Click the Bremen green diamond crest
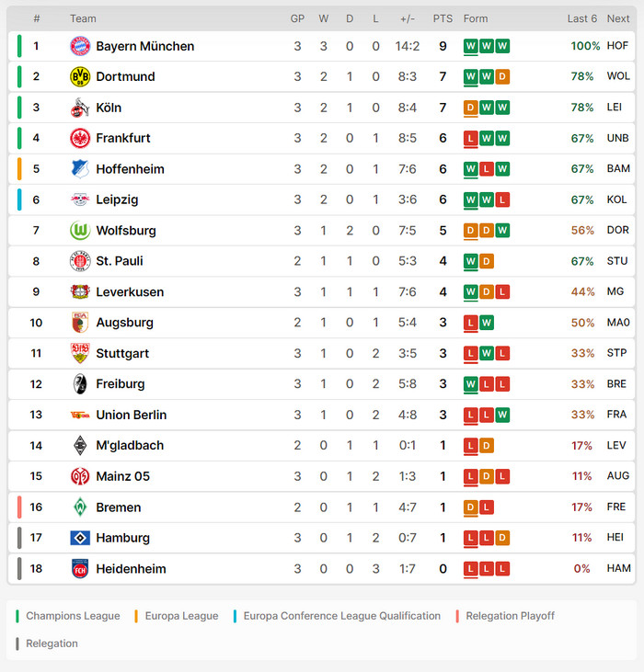The width and height of the screenshot is (644, 672). tap(80, 507)
